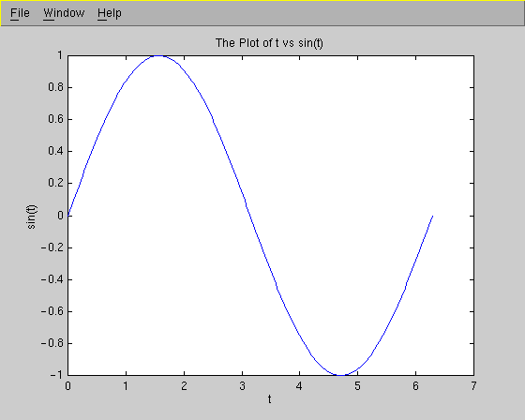This screenshot has height=420, width=525.
Task: Click the x-axis tick label 2
Action: click(184, 386)
